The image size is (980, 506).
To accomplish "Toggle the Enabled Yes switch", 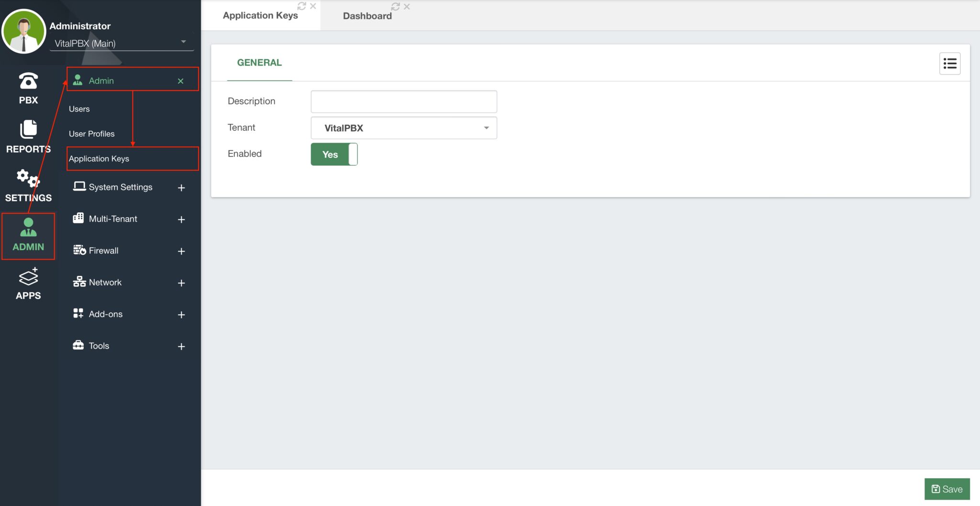I will (x=334, y=154).
